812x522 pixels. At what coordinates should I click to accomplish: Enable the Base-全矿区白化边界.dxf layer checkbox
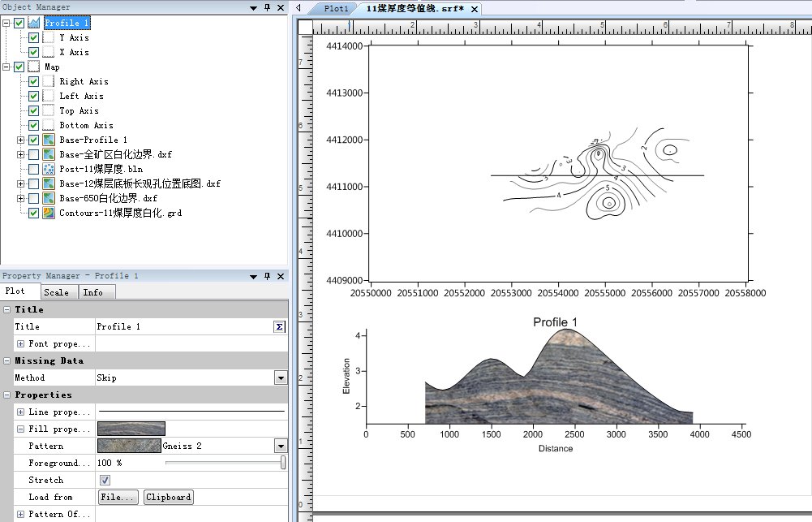[32, 154]
